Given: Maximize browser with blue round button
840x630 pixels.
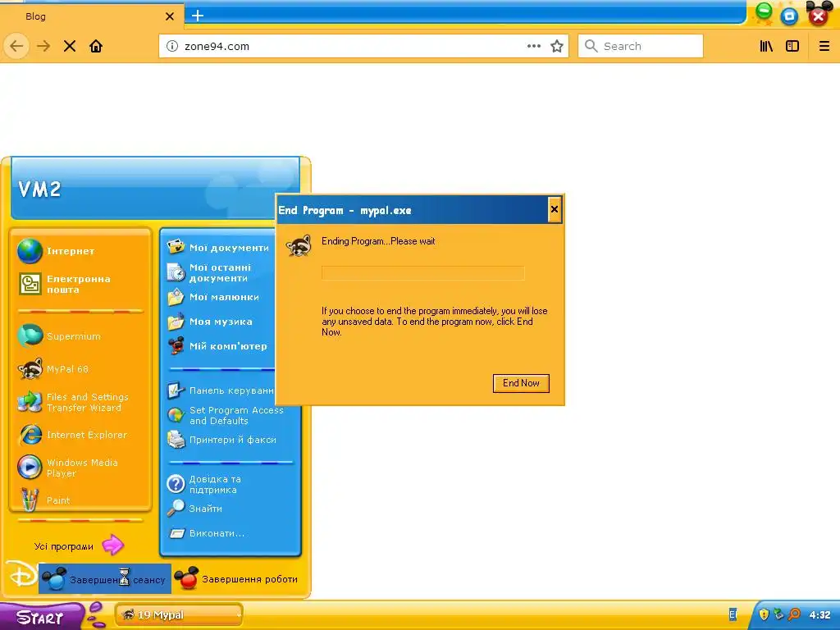Looking at the screenshot, I should tap(789, 16).
